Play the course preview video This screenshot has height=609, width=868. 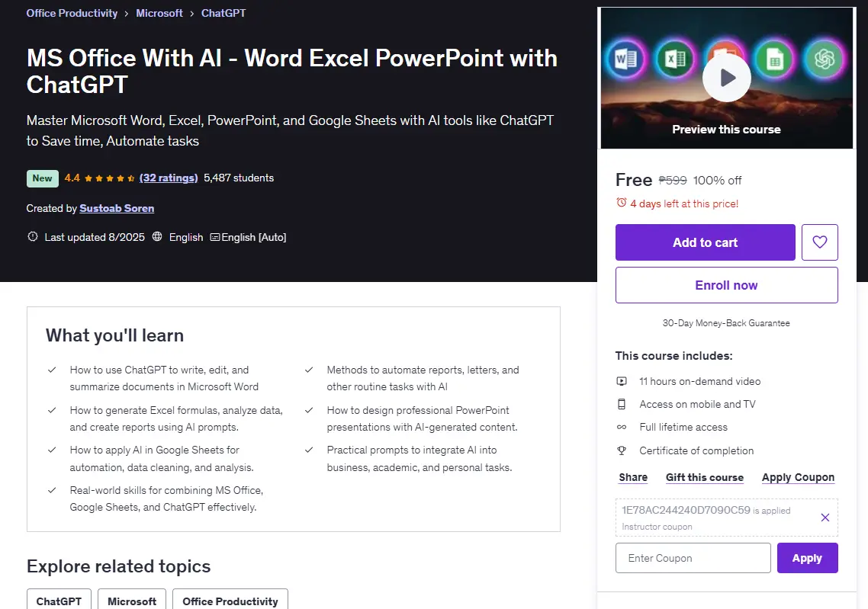click(726, 78)
